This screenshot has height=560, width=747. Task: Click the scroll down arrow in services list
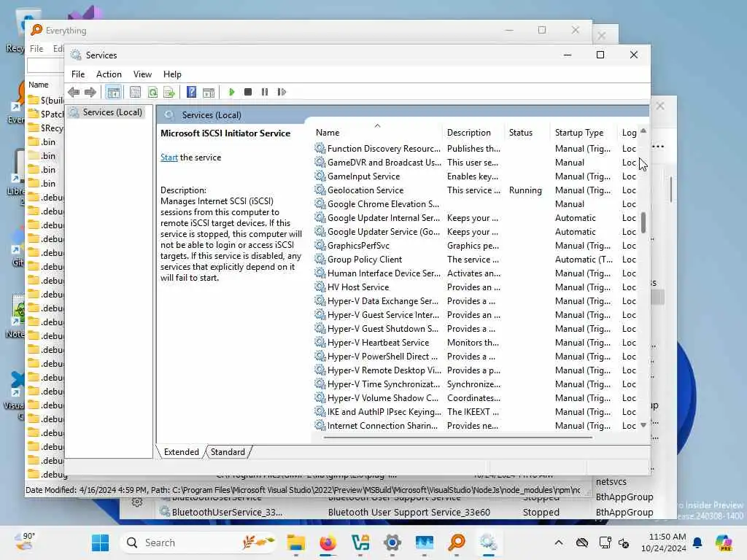click(643, 425)
